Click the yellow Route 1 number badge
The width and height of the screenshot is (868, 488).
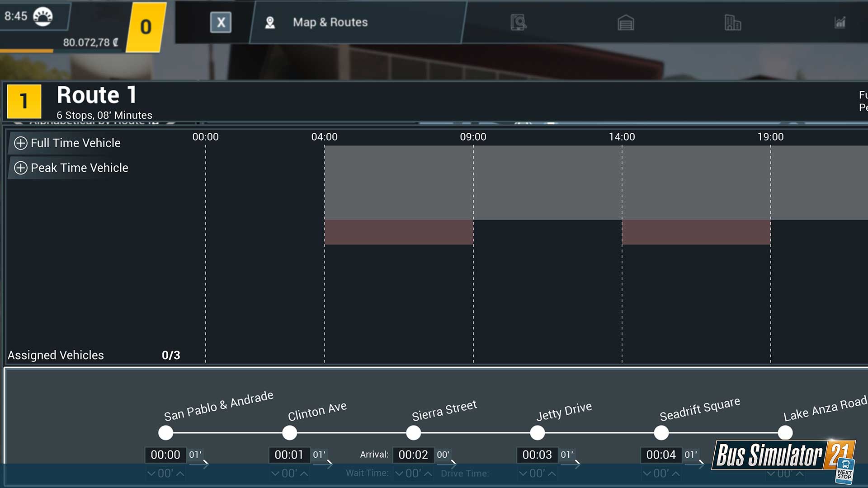[x=24, y=101]
